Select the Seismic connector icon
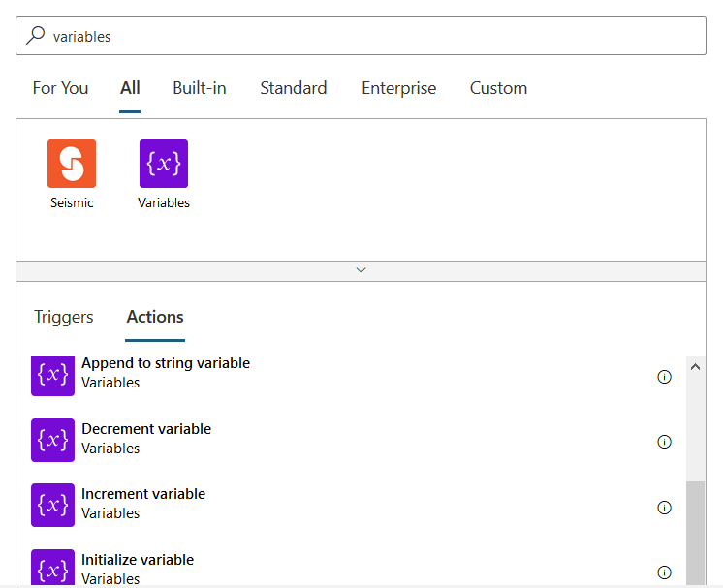This screenshot has width=723, height=588. pyautogui.click(x=72, y=164)
